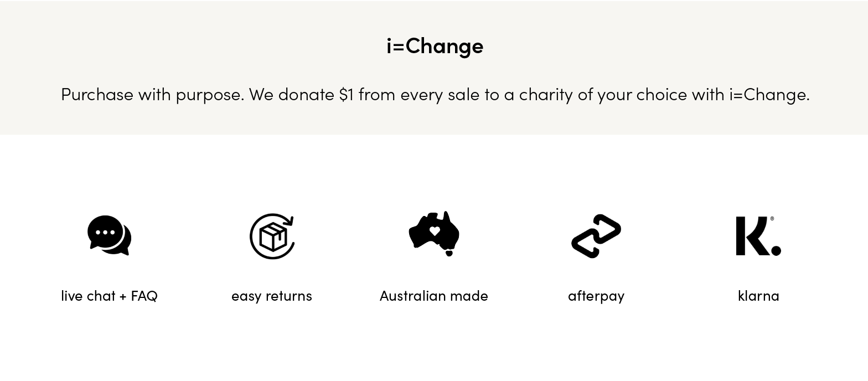Click the round dot of Klarna logo
The height and width of the screenshot is (381, 868).
[x=776, y=250]
